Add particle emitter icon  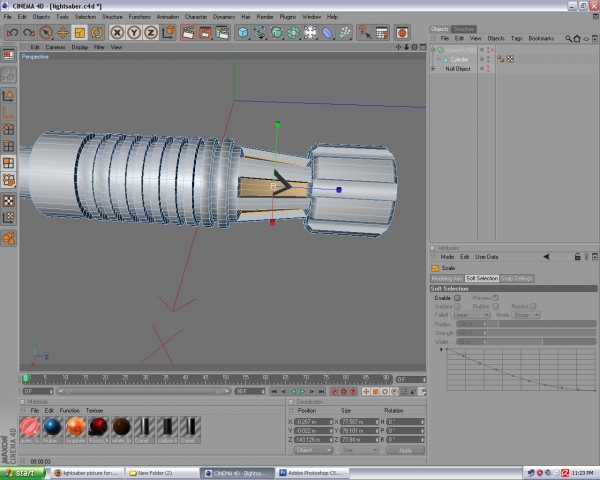pyautogui.click(x=344, y=33)
